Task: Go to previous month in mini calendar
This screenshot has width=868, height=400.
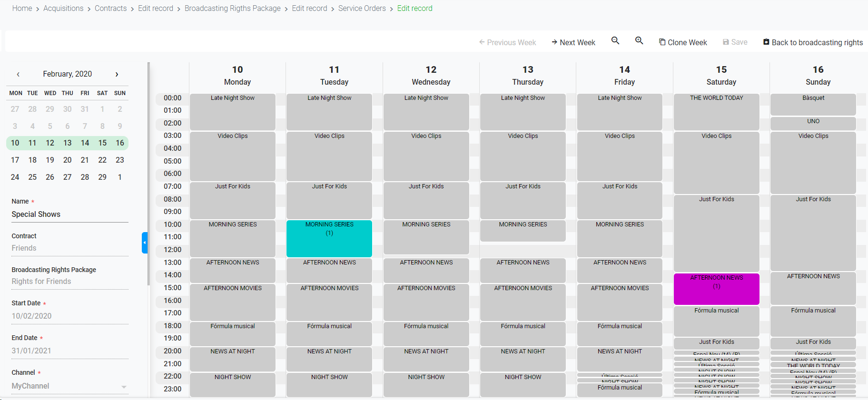Action: click(18, 74)
